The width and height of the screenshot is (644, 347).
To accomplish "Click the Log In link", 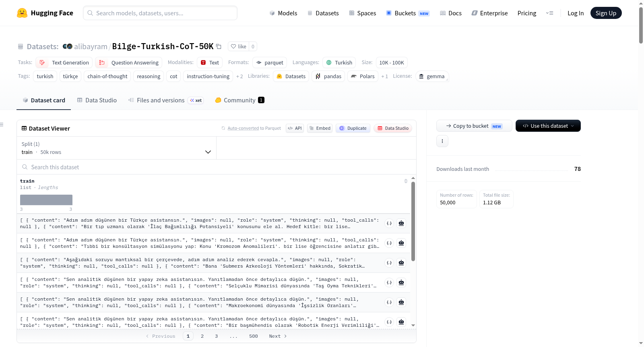I will tap(576, 13).
